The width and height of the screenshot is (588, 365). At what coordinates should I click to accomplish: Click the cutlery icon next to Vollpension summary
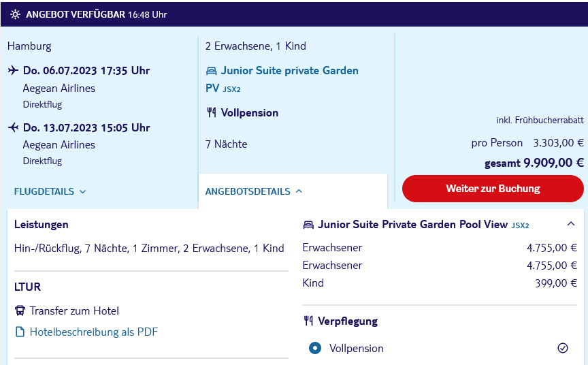pyautogui.click(x=212, y=112)
